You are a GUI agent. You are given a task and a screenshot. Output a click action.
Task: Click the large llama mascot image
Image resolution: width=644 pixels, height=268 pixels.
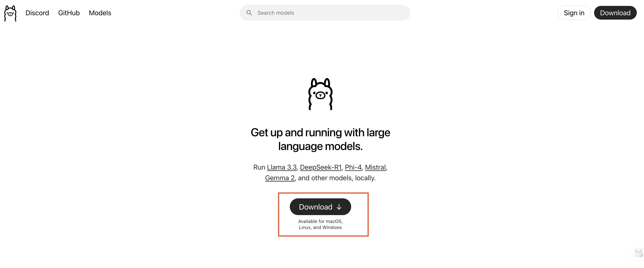click(x=320, y=94)
